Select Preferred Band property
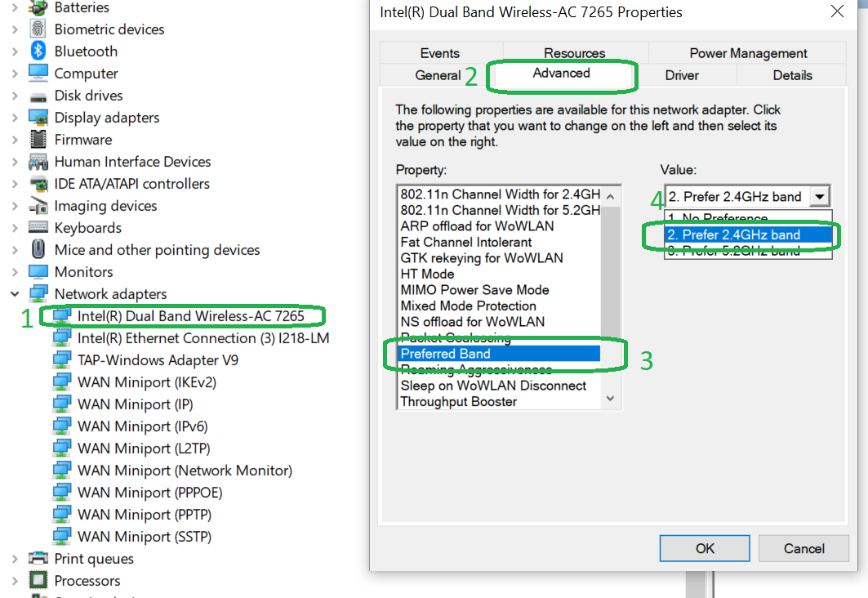This screenshot has height=598, width=868. coord(499,353)
